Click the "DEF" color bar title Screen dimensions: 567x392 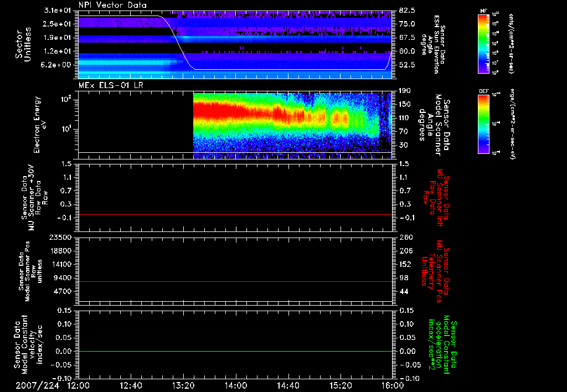tap(483, 91)
